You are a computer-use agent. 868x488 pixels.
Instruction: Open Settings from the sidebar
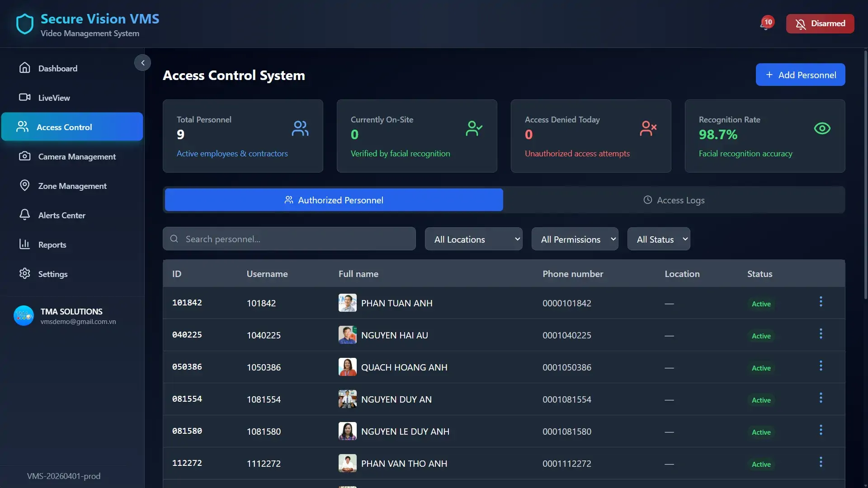72,274
